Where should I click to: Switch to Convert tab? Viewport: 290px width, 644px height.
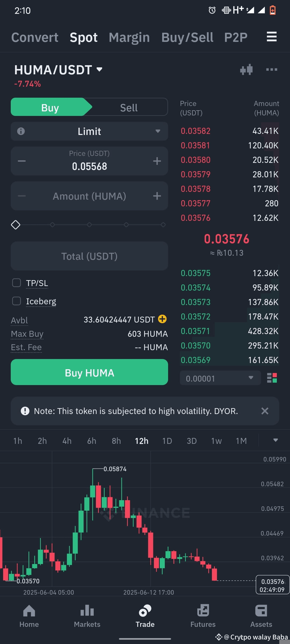[x=35, y=37]
